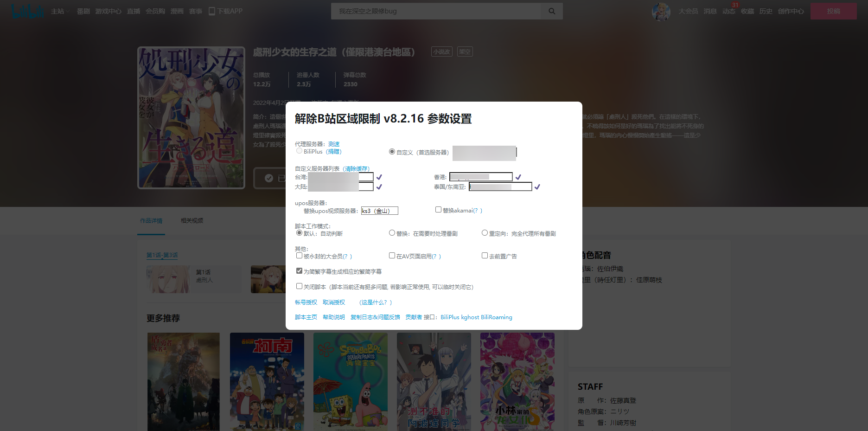Expand the 主站 menu in header
Image resolution: width=868 pixels, height=431 pixels.
[x=60, y=11]
